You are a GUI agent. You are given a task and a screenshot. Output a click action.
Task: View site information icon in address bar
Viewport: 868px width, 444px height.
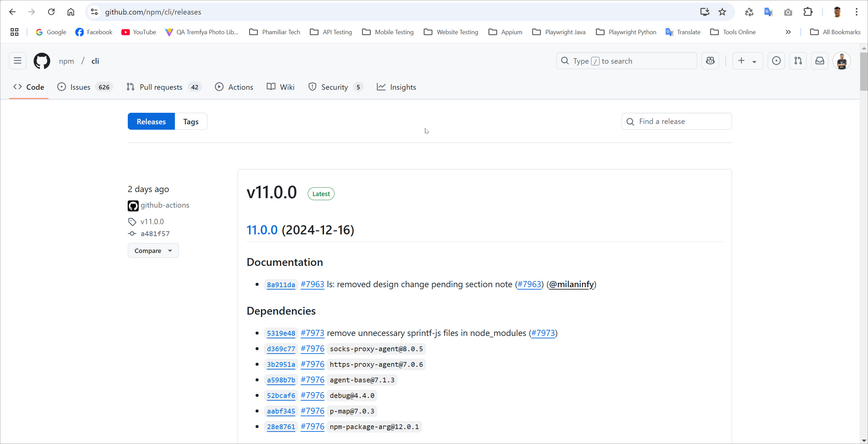94,12
